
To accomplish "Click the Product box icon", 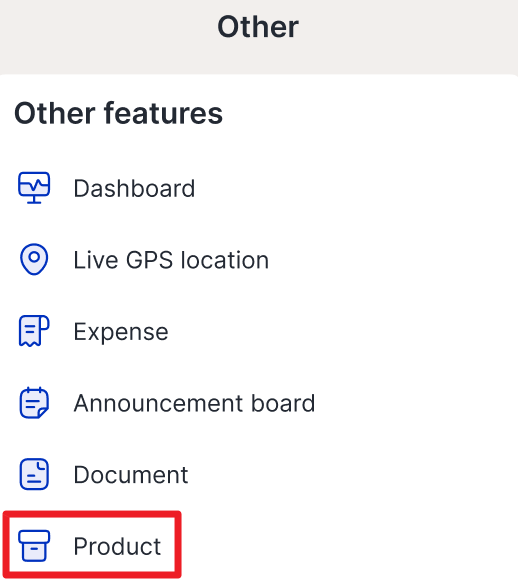I will (34, 546).
